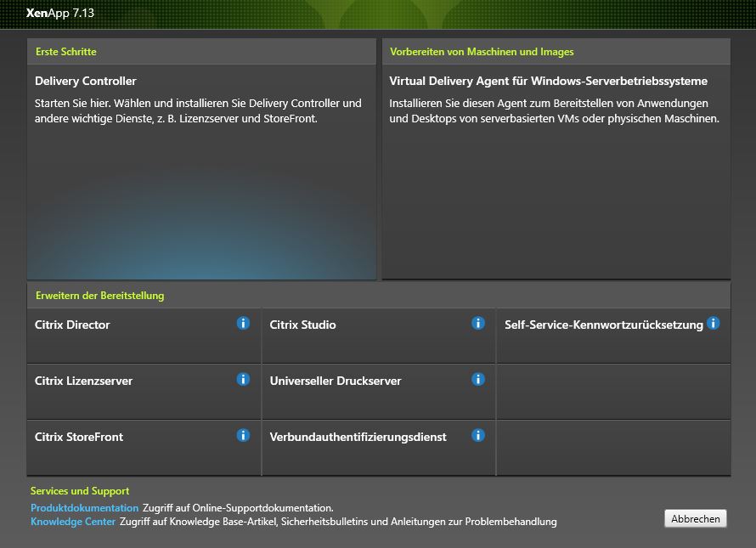Viewport: 756px width, 548px height.
Task: Select the Universeller Druckserver tile label
Action: point(335,381)
